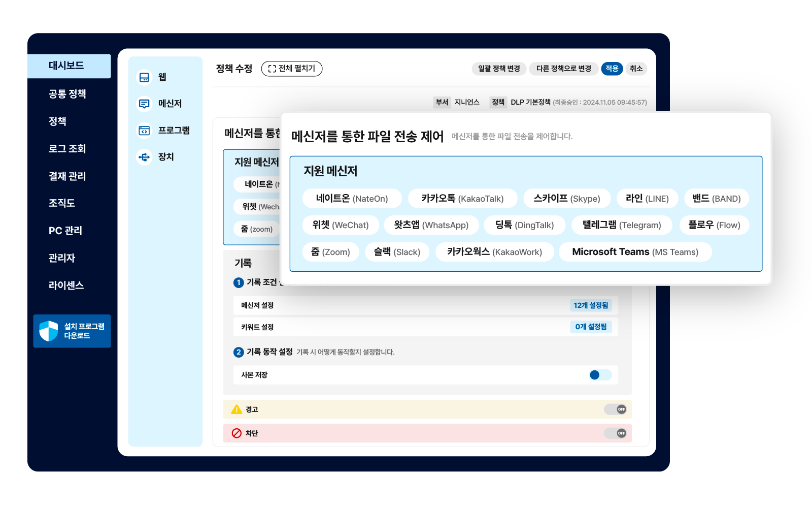Select the 줌 (Zoom) chip in popup
Screen dimensions: 812x508
pyautogui.click(x=330, y=252)
